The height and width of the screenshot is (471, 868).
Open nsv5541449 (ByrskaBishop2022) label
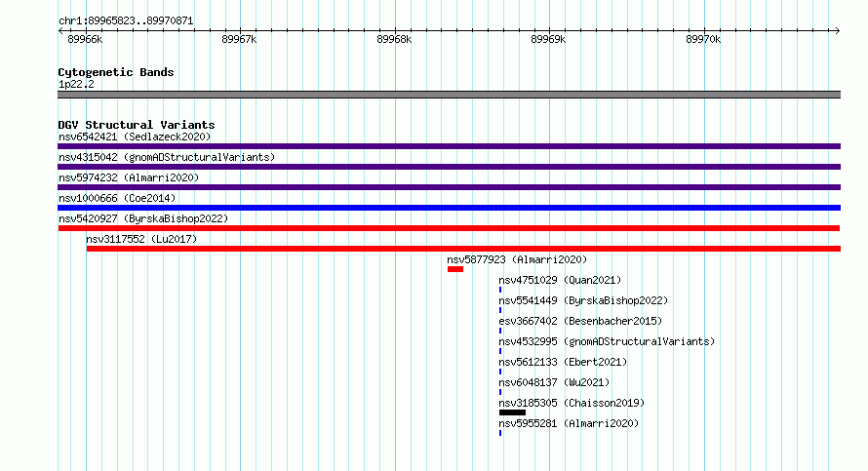(x=583, y=300)
